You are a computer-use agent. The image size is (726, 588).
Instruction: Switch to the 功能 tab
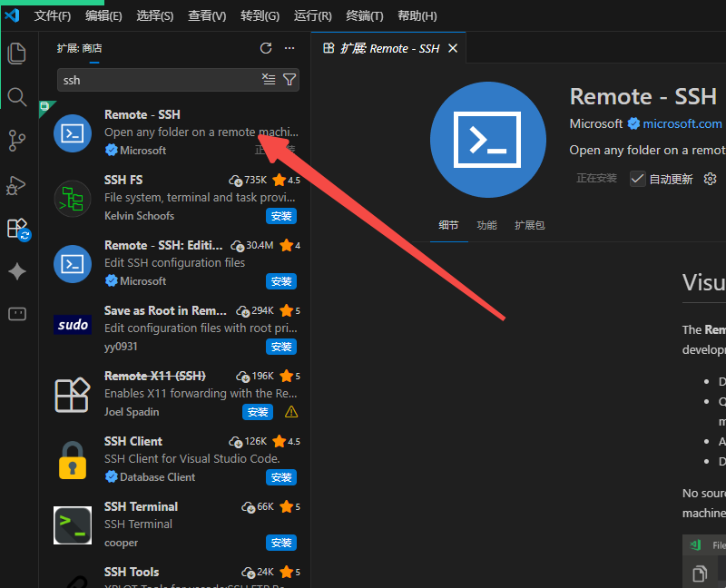486,225
